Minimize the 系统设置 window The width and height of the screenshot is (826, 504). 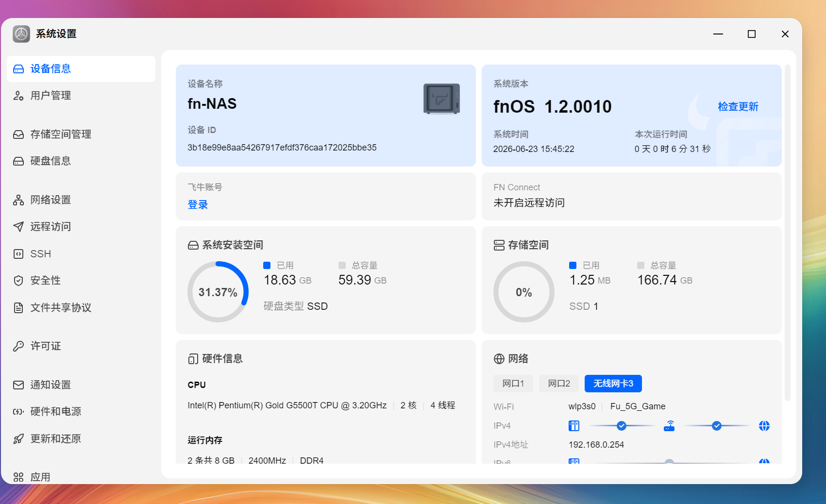[718, 34]
